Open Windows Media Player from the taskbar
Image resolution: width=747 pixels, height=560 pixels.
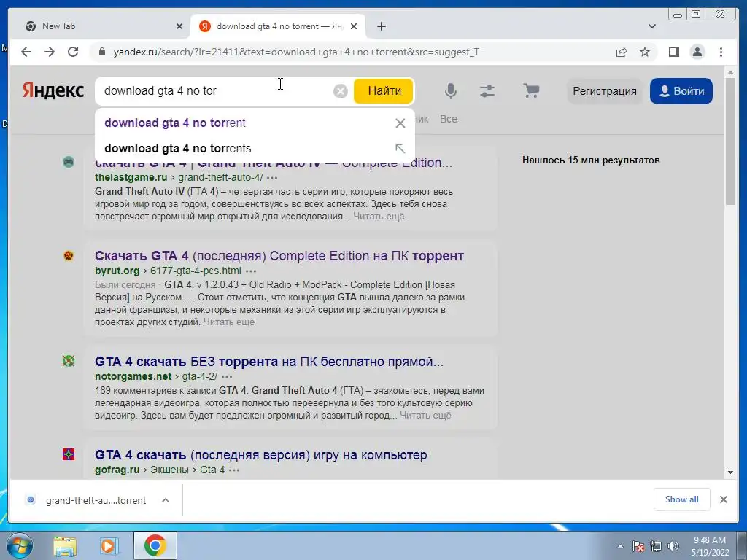click(x=109, y=546)
